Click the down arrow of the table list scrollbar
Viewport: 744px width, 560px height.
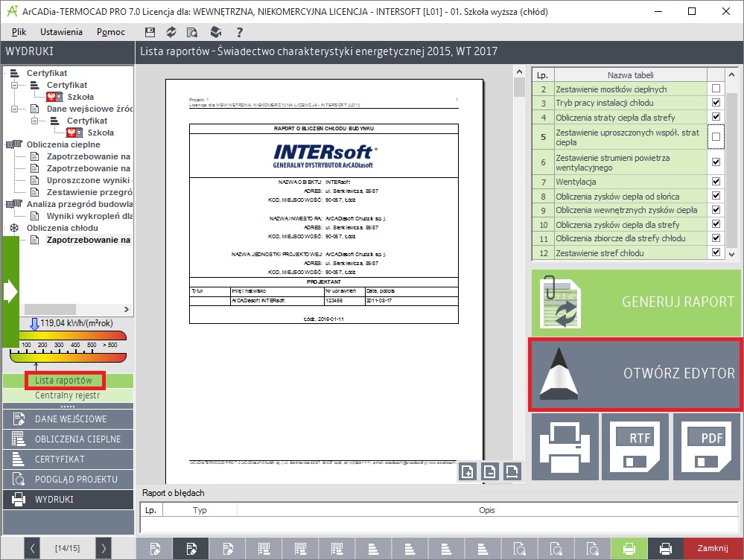731,255
